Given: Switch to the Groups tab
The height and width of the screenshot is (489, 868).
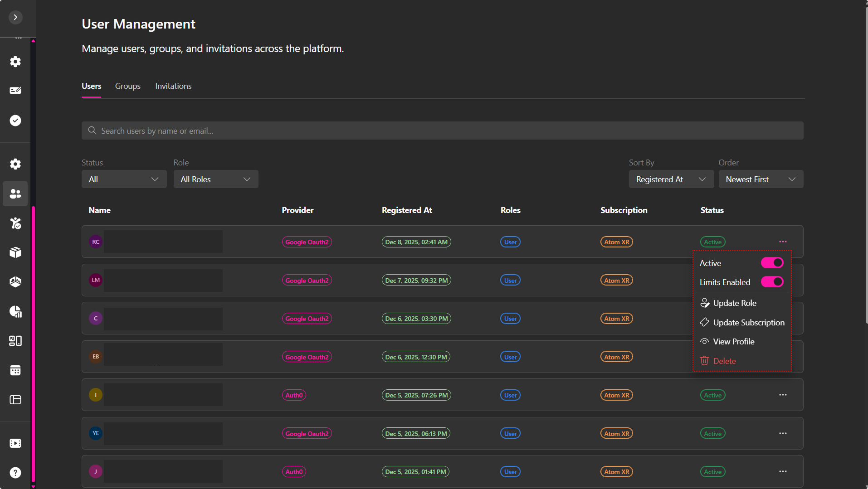Looking at the screenshot, I should [127, 86].
